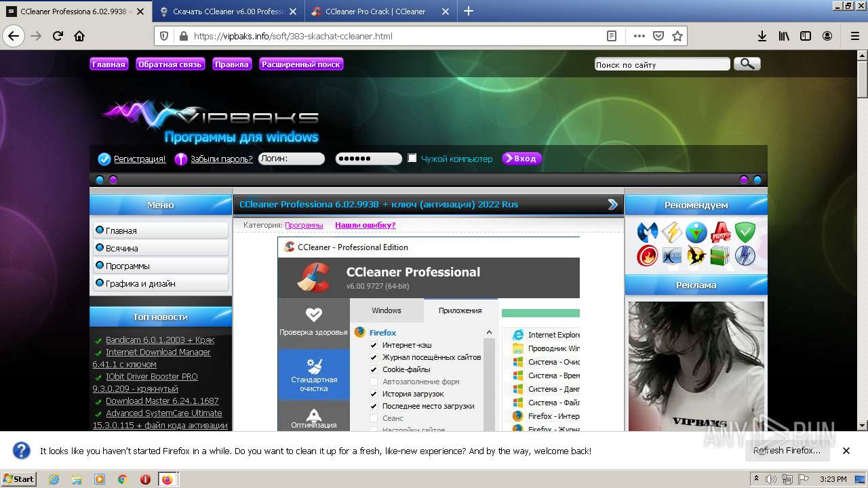Open the Firefox downloads panel
This screenshot has height=488, width=868.
tap(762, 36)
